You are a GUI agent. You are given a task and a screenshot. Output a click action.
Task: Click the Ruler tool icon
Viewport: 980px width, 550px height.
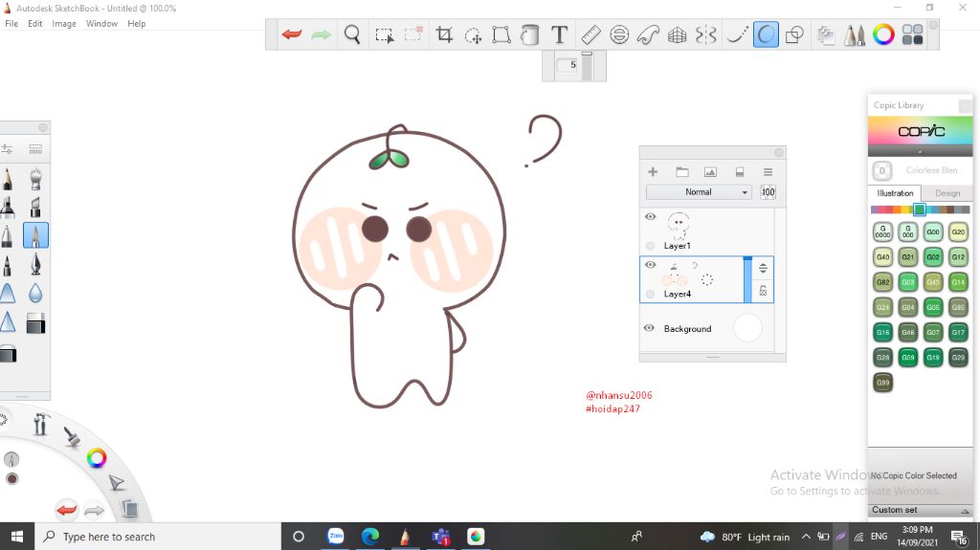(590, 35)
